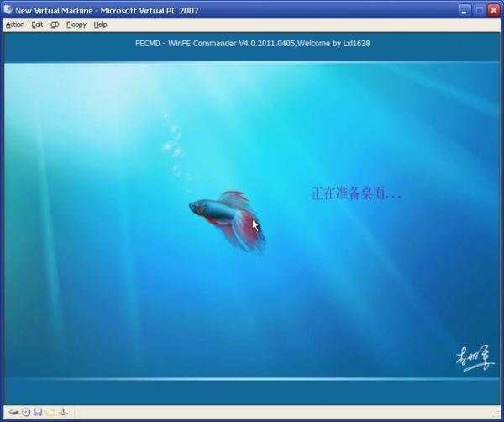Open the Floppy menu

[x=76, y=24]
